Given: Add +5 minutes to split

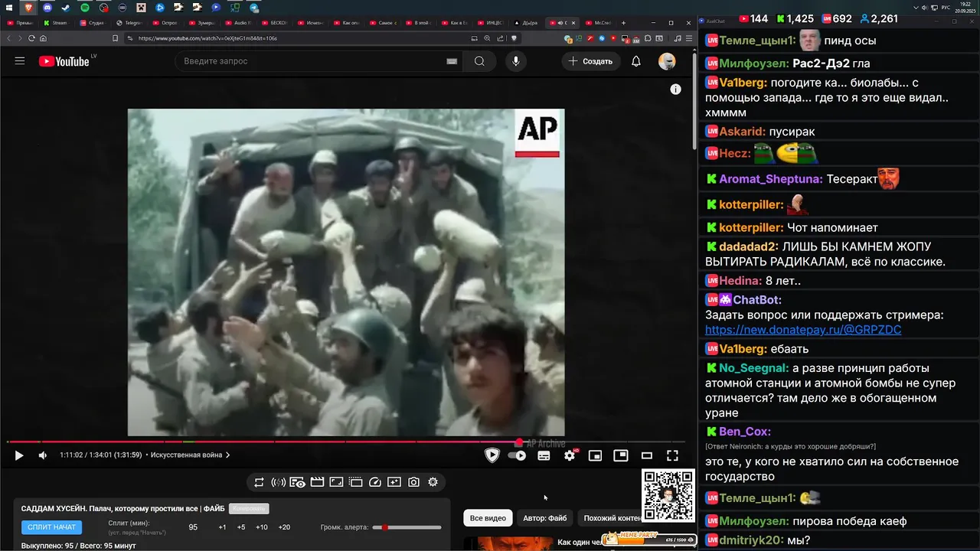Looking at the screenshot, I should 241,527.
